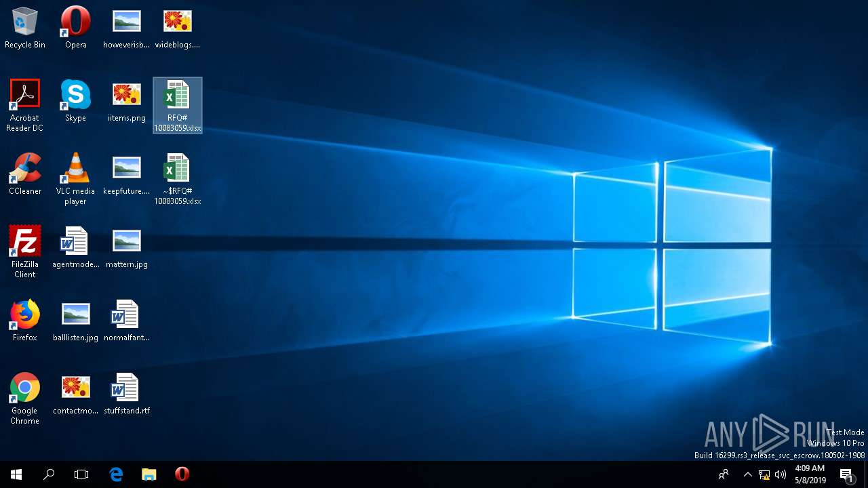The height and width of the screenshot is (488, 868).
Task: Select the iitems.png file
Action: (x=127, y=101)
